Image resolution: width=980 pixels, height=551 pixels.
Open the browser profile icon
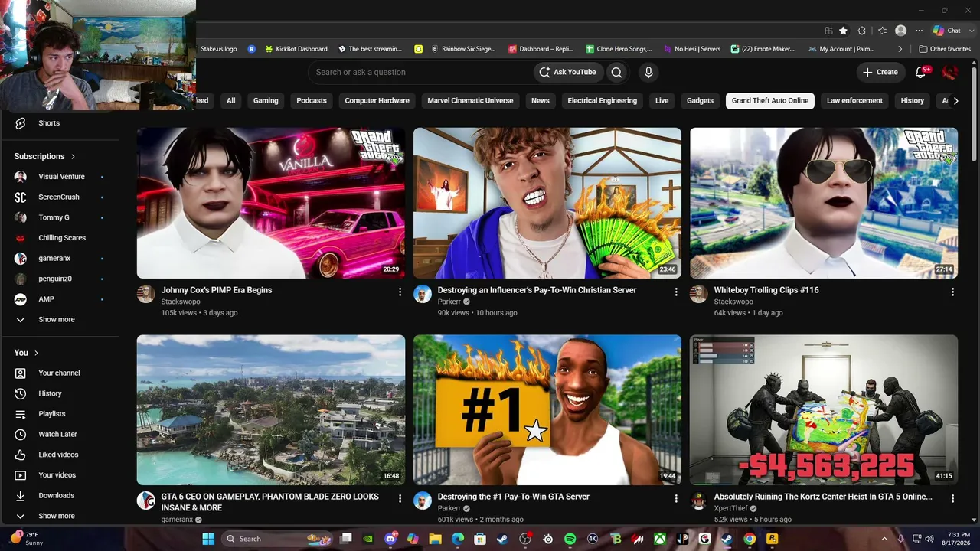tap(901, 31)
